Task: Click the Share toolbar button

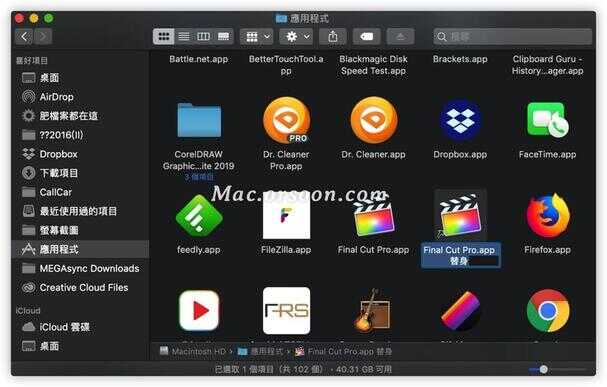Action: tap(333, 37)
